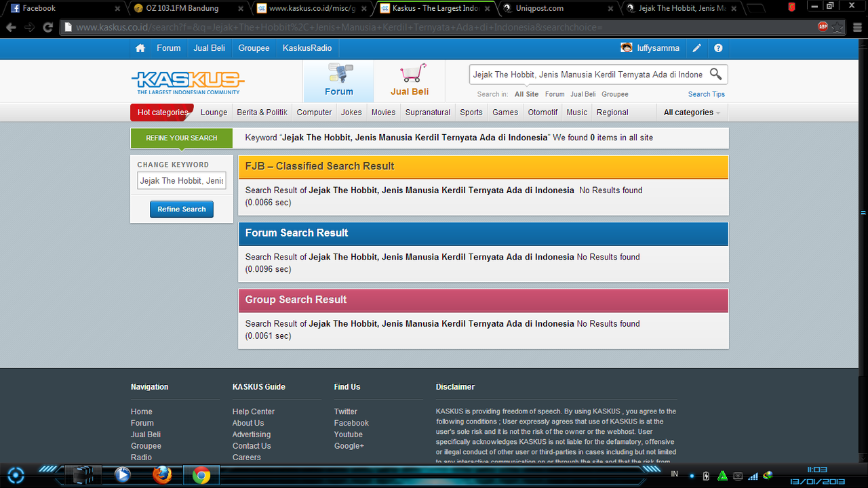Select Jual Beli search scope

tap(583, 94)
